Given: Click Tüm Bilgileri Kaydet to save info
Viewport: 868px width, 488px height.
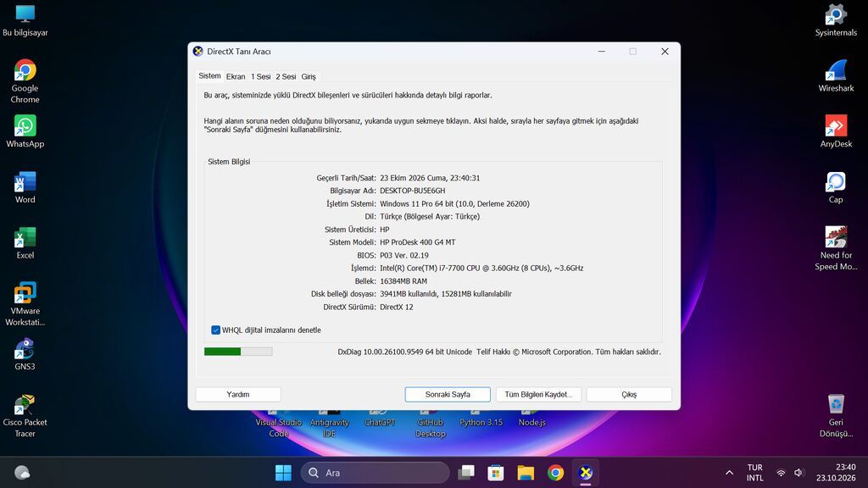Looking at the screenshot, I should [538, 395].
